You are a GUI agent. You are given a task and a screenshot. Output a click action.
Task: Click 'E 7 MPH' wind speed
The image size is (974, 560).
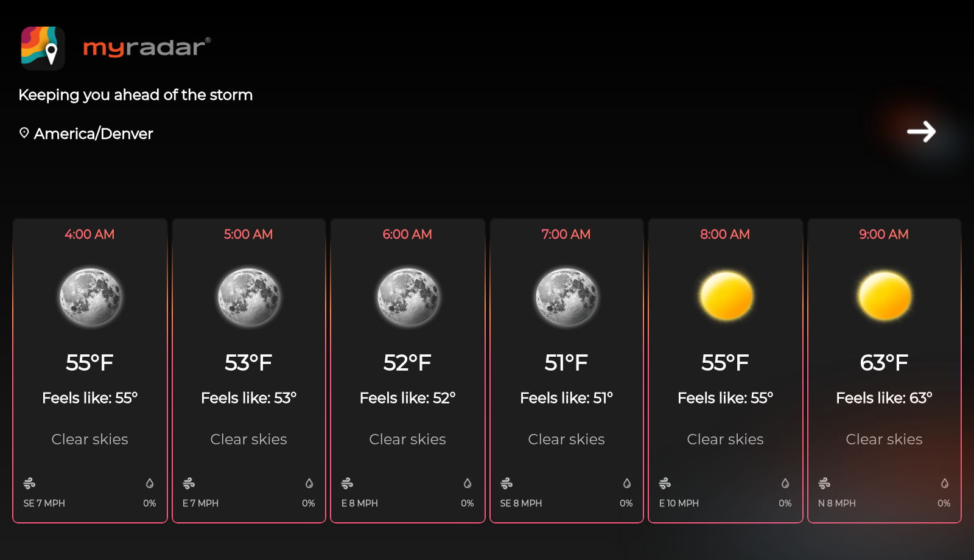201,503
